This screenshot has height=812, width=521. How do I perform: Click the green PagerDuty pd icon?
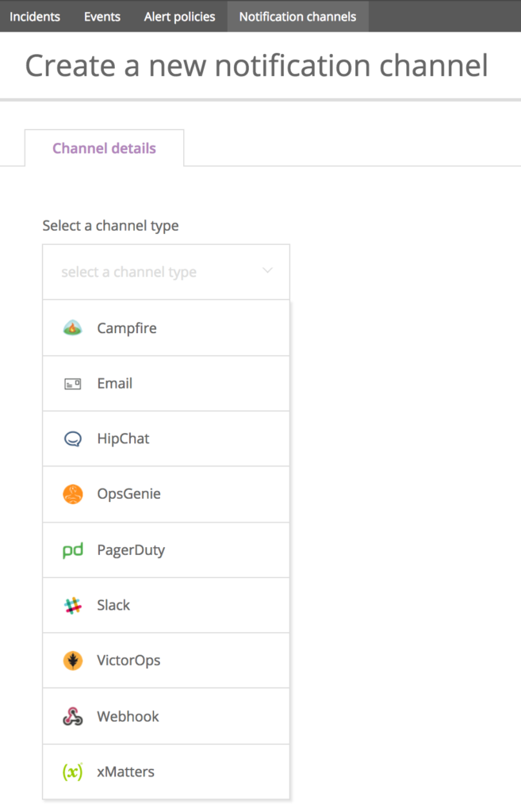coord(72,550)
